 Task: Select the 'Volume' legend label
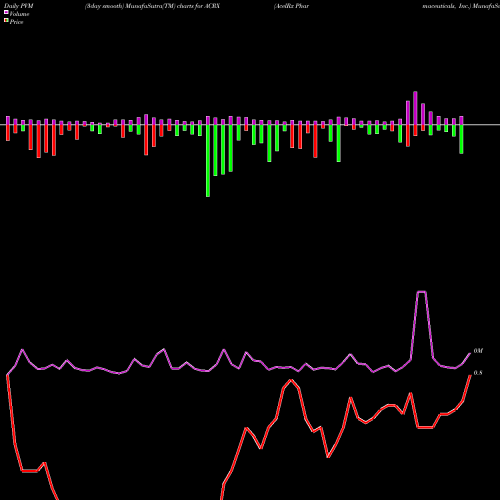point(19,14)
